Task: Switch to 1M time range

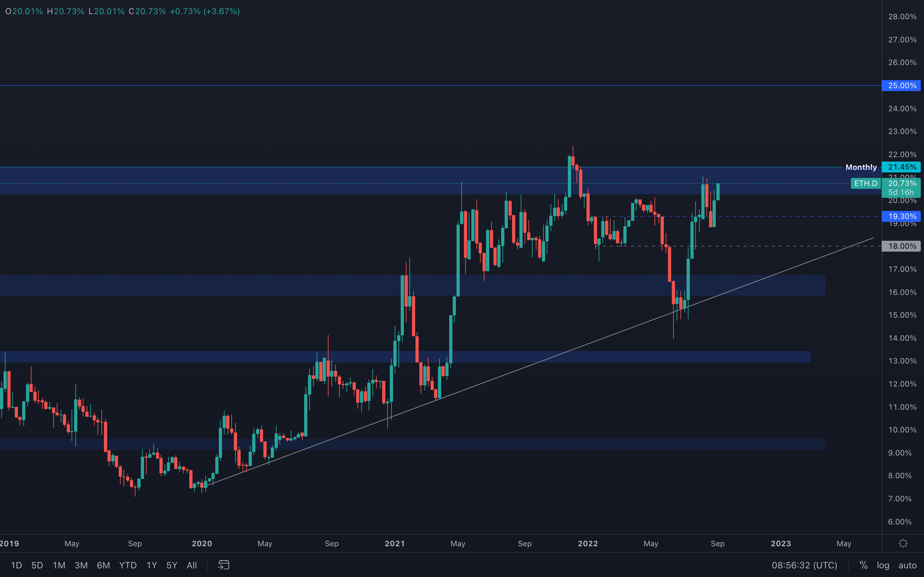Action: pos(59,565)
